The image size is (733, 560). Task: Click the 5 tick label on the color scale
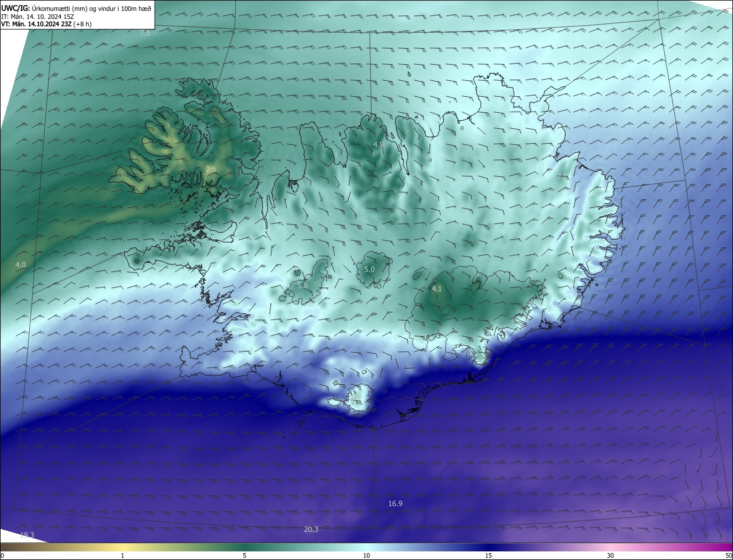point(245,555)
